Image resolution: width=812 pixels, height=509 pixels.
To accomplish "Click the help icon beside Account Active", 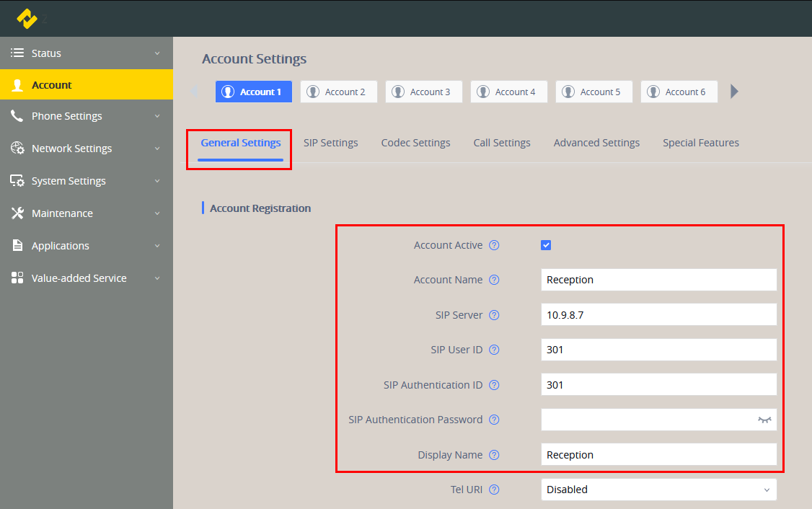I will coord(494,245).
